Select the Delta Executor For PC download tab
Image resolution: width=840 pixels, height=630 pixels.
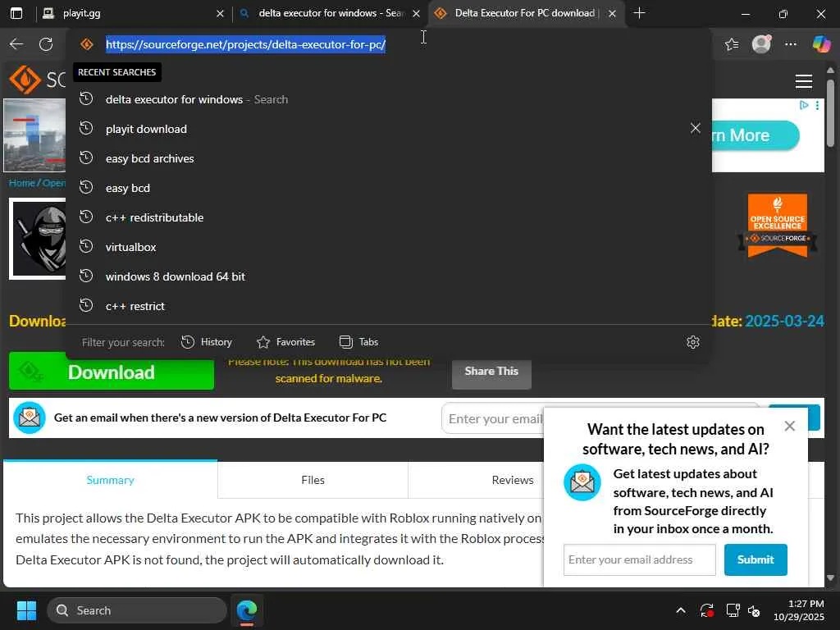526,13
